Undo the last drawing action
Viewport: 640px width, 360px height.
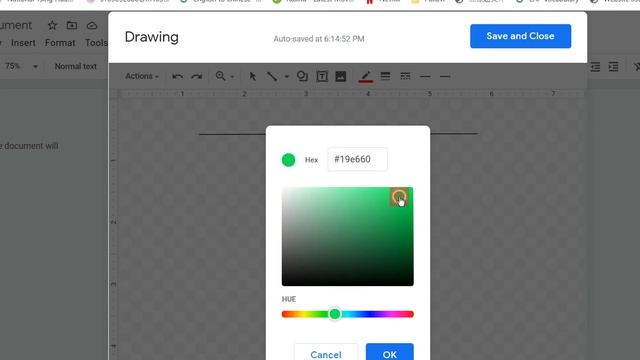[177, 76]
